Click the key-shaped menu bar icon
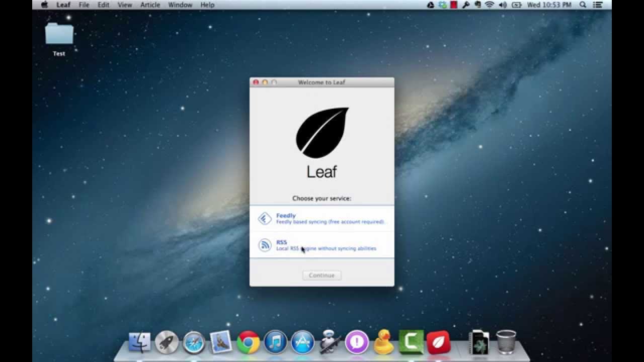 (466, 5)
